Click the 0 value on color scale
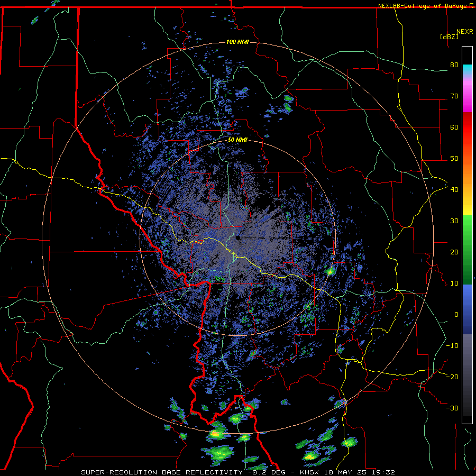476x476 pixels. [456, 315]
